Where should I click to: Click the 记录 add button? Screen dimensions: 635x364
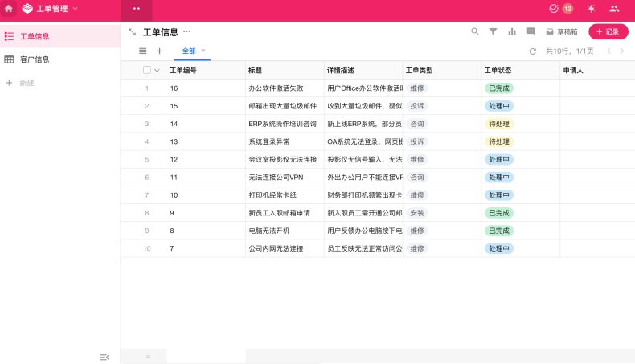coord(608,31)
